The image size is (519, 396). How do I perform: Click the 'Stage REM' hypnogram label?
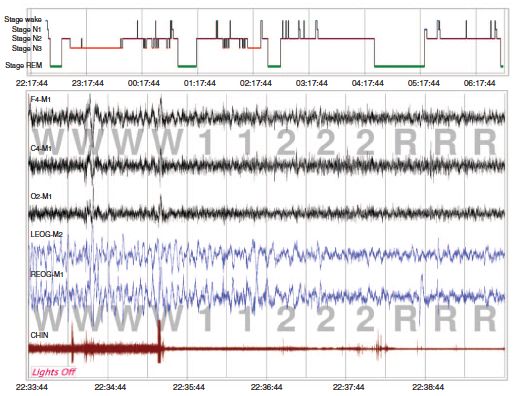point(24,65)
